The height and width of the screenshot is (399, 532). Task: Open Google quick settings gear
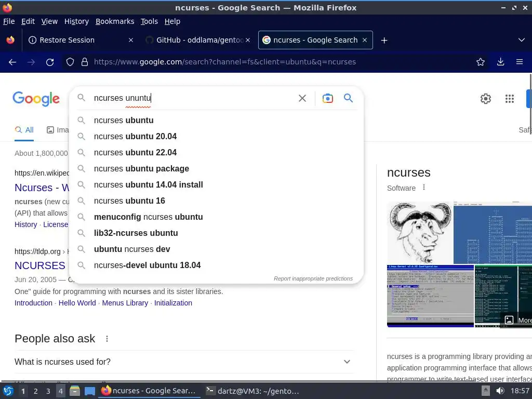[486, 99]
